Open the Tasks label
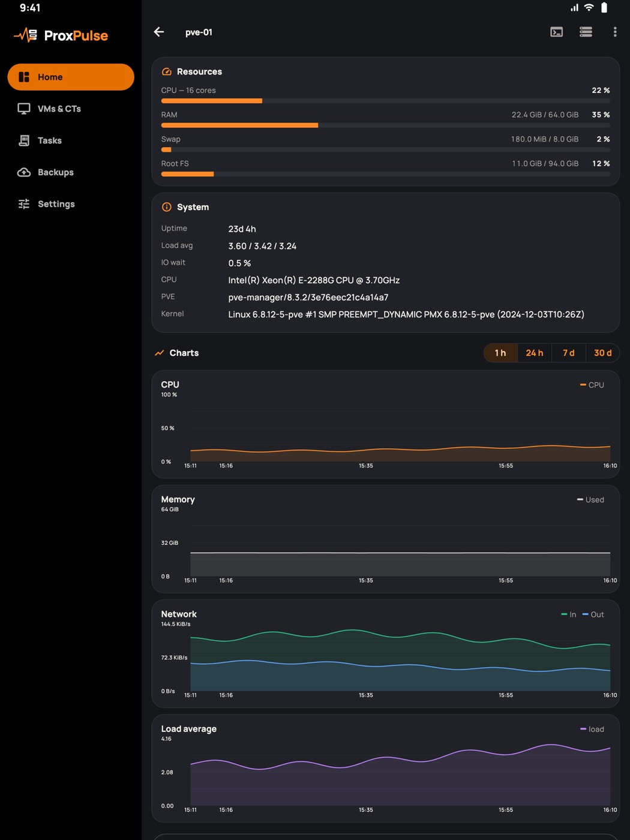This screenshot has width=630, height=840. coord(50,140)
